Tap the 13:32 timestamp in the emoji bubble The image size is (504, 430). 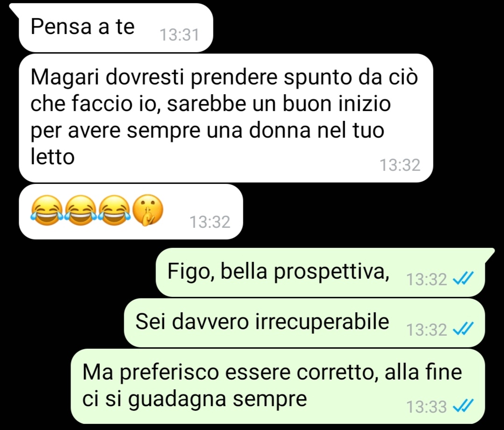click(x=210, y=222)
